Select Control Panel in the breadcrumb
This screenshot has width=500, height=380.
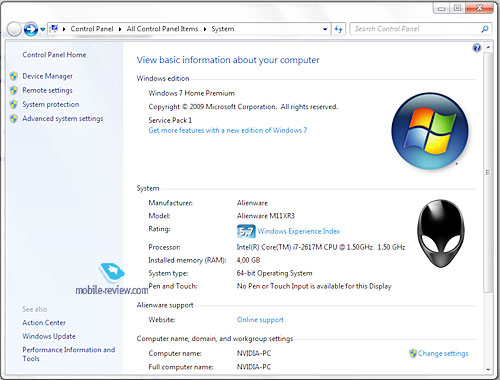[92, 29]
